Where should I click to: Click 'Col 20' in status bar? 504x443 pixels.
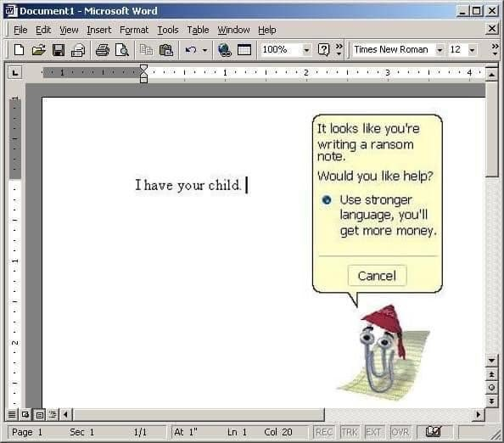click(278, 432)
